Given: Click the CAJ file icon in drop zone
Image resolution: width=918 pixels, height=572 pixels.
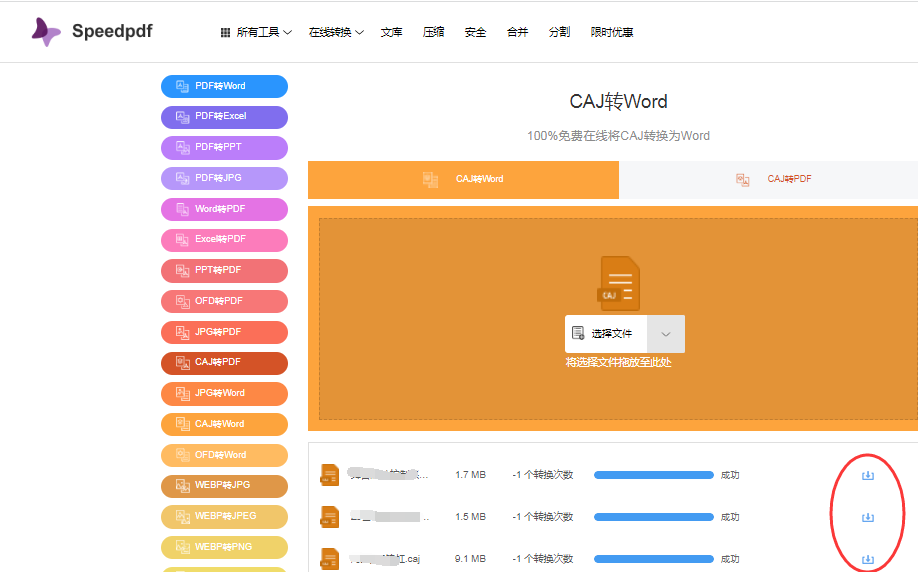Looking at the screenshot, I should click(x=618, y=283).
